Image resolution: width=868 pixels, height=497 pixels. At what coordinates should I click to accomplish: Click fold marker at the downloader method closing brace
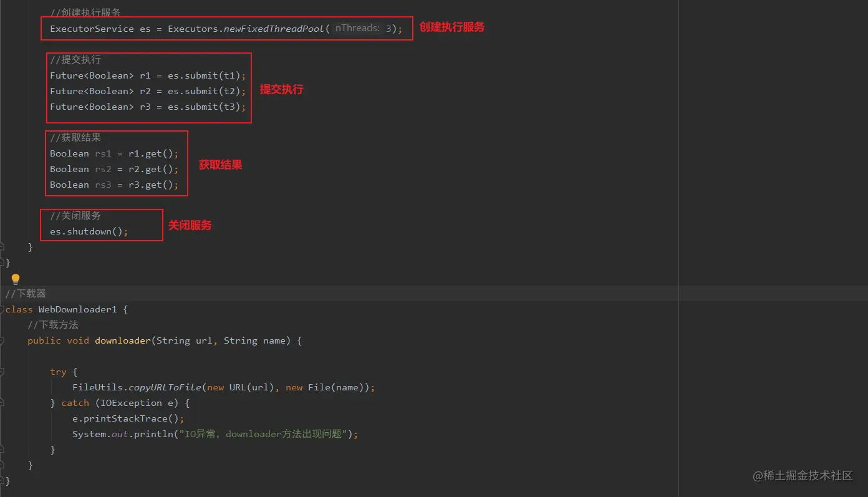[x=2, y=466]
